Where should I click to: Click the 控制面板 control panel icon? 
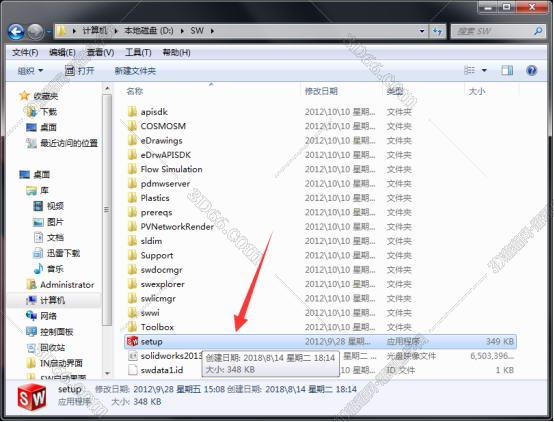point(31,332)
